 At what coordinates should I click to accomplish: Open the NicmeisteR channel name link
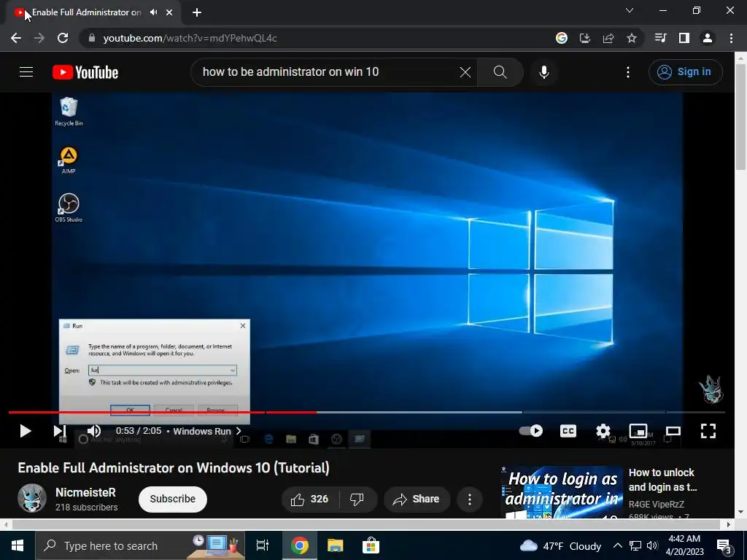tap(86, 492)
